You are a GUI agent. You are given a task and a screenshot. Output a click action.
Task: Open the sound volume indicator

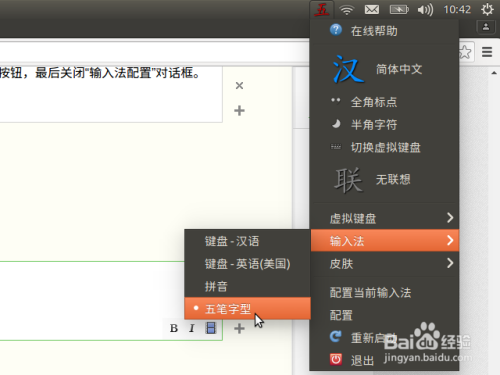[x=425, y=10]
